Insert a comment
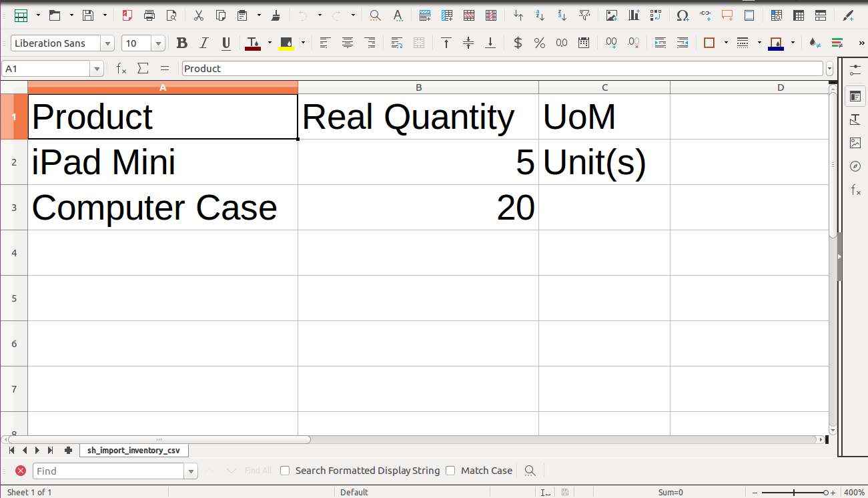 [x=727, y=15]
